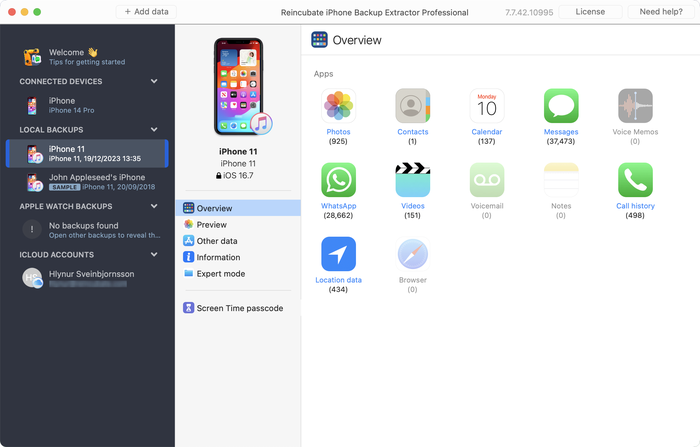The height and width of the screenshot is (447, 700).
Task: Switch to the Other data tab
Action: [x=238, y=241]
